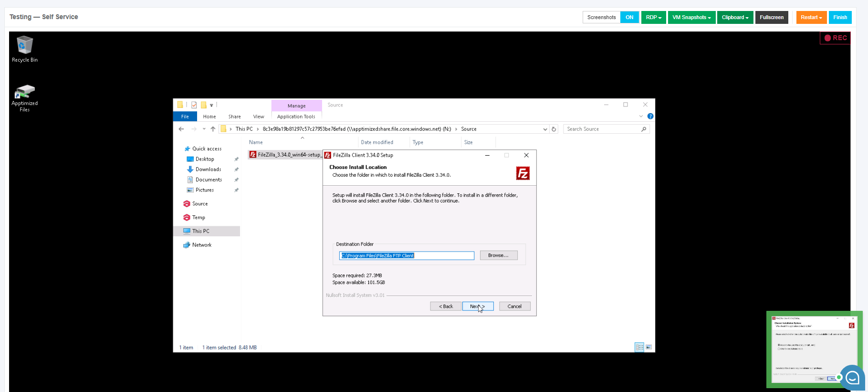Click the Fullscreen button
Image resolution: width=868 pixels, height=392 pixels.
click(772, 17)
